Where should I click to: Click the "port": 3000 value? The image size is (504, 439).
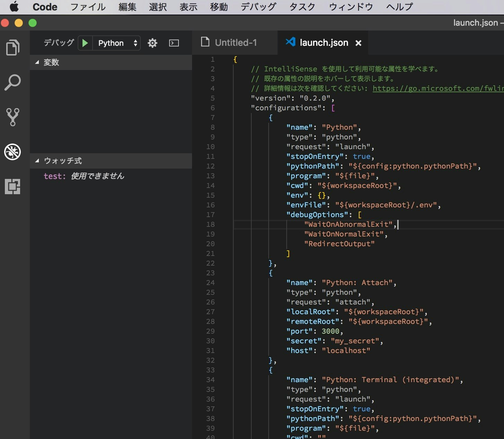(330, 331)
